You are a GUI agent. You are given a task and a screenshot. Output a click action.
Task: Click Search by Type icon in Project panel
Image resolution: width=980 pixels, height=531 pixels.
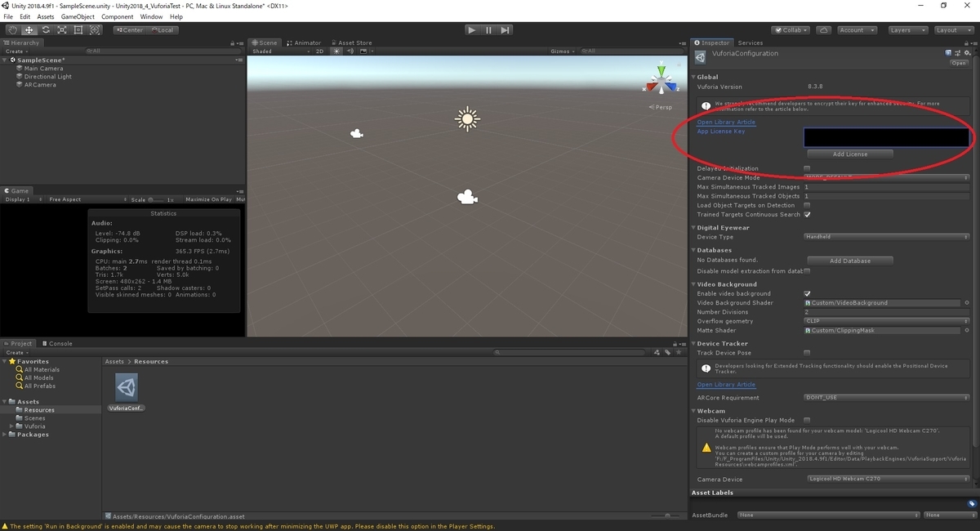pyautogui.click(x=657, y=353)
